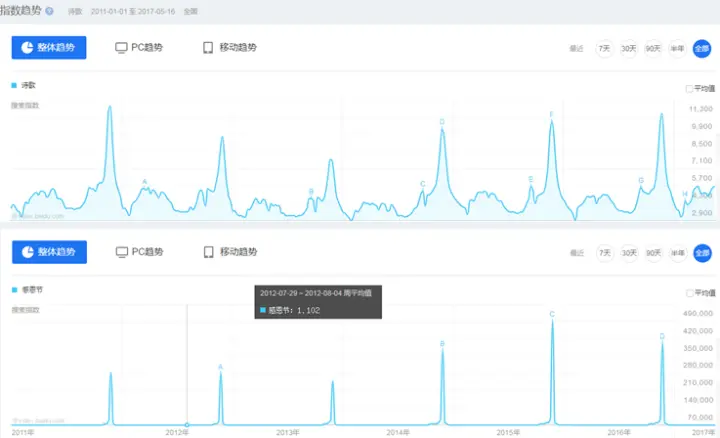720x438 pixels.
Task: Click the 9,900 y-axis value
Action: 702,126
